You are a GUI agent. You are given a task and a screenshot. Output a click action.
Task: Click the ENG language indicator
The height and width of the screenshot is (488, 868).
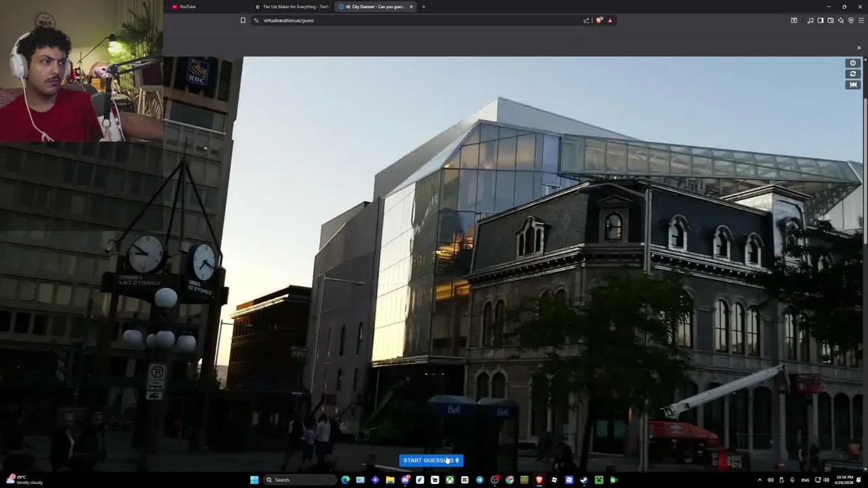pyautogui.click(x=805, y=480)
